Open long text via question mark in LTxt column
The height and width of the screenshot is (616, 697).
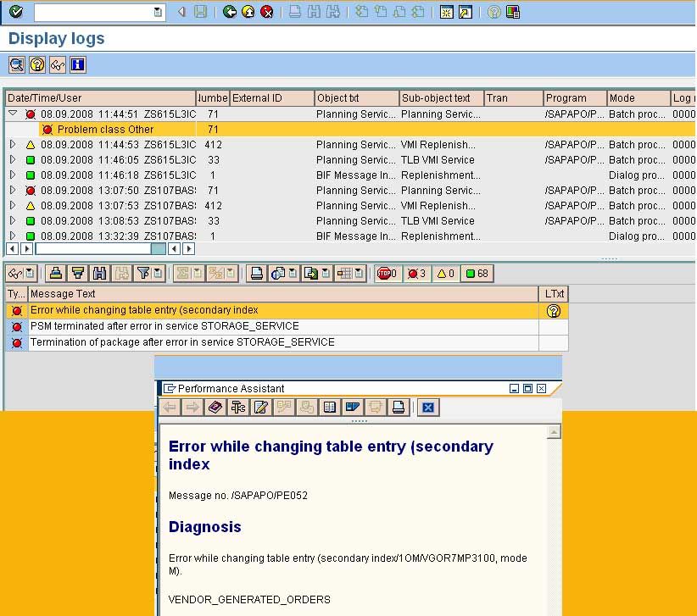554,311
